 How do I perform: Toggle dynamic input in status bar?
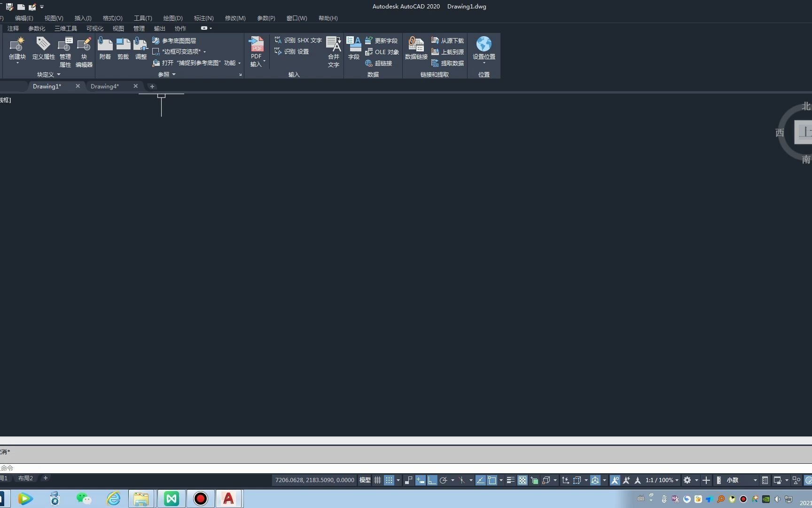point(421,480)
